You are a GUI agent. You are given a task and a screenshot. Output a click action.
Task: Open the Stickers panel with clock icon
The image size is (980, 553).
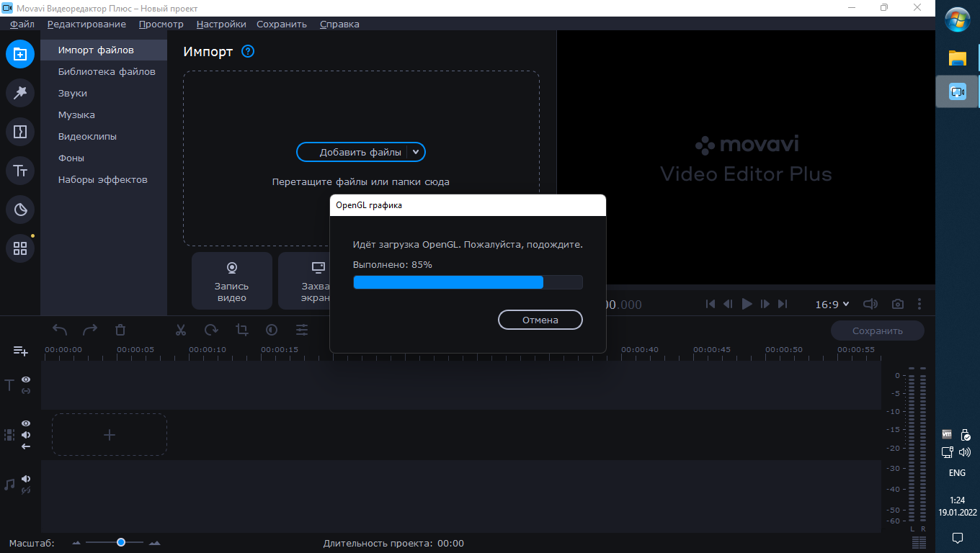pyautogui.click(x=20, y=210)
